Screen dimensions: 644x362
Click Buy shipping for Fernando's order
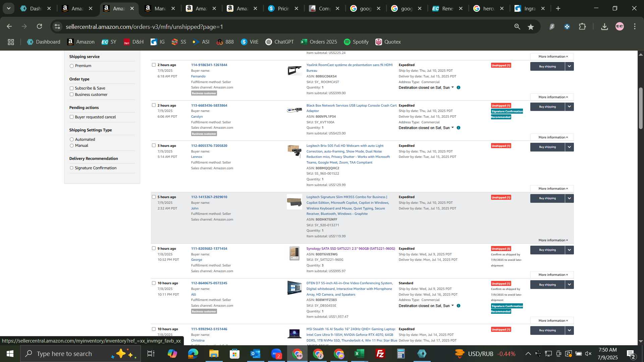pos(547,66)
